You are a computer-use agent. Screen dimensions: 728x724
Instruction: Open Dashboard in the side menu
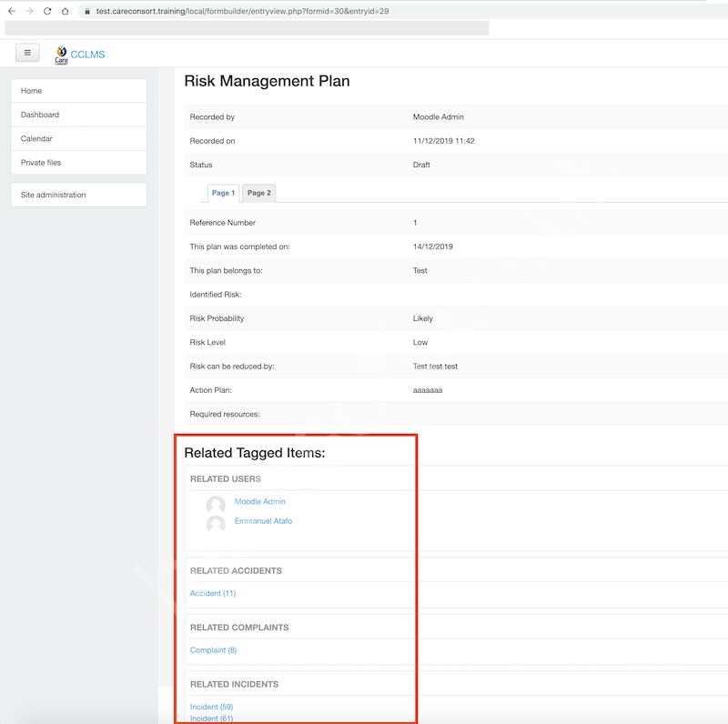click(78, 115)
